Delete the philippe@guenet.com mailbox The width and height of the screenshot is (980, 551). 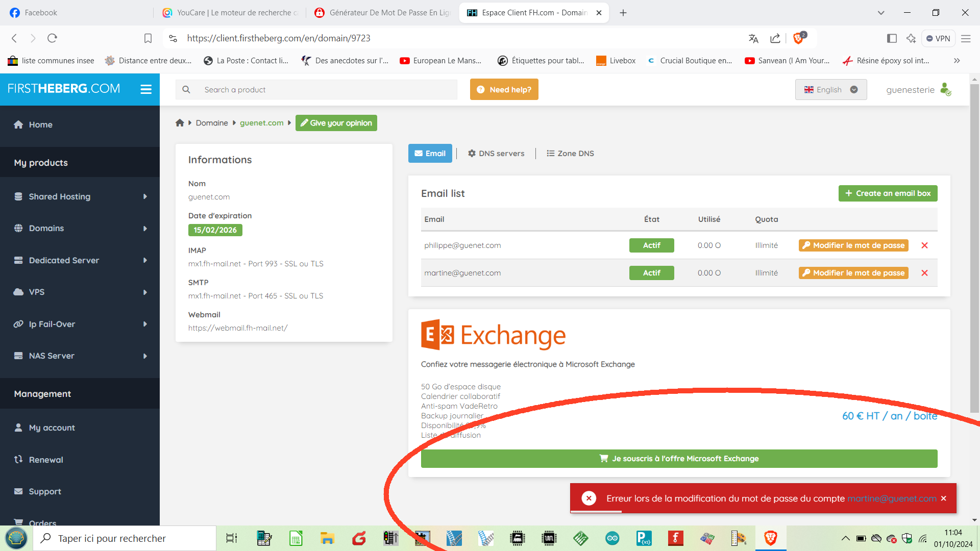[x=924, y=245]
